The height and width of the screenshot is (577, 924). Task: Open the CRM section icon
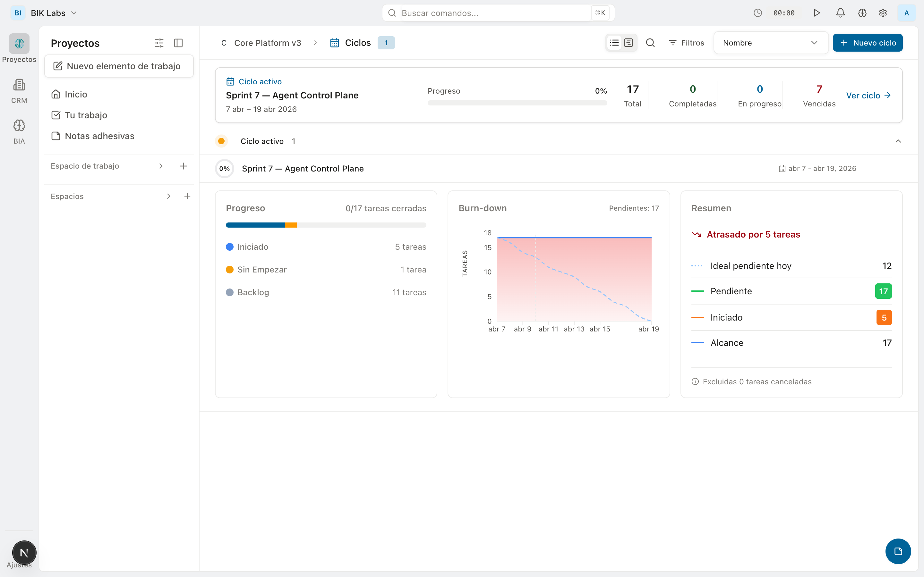click(x=19, y=85)
